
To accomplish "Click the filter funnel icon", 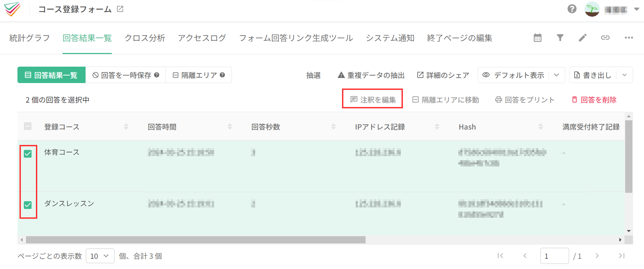I will coord(560,38).
